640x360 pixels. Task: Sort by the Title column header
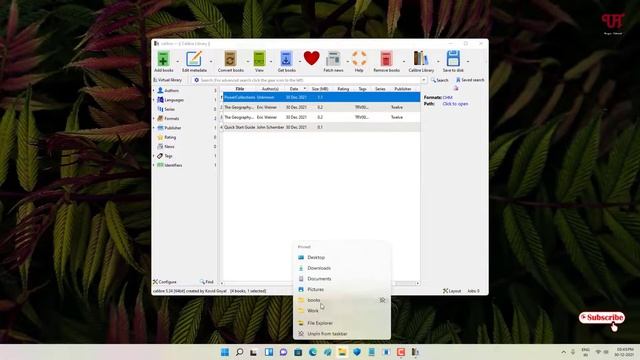click(240, 89)
